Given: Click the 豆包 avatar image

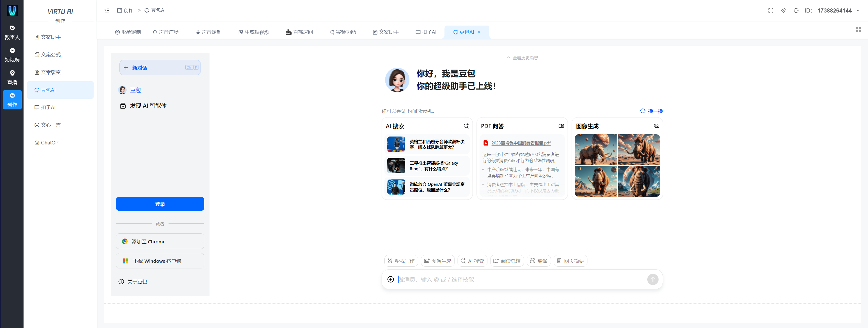Looking at the screenshot, I should click(397, 80).
